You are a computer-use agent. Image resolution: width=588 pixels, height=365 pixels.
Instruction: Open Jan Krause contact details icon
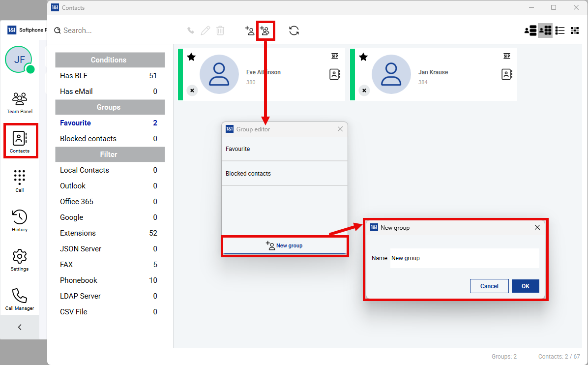coord(506,74)
